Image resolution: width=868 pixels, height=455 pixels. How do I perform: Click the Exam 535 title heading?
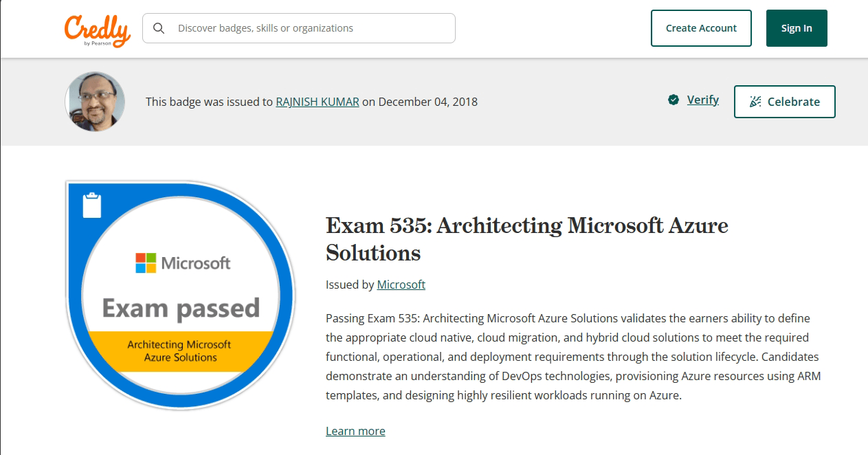coord(526,238)
